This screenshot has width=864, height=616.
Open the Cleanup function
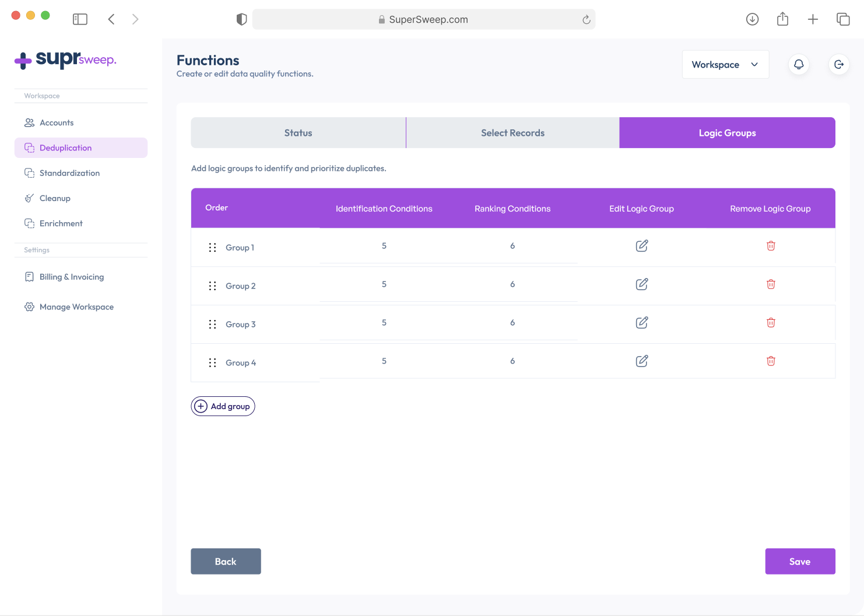[x=55, y=198]
